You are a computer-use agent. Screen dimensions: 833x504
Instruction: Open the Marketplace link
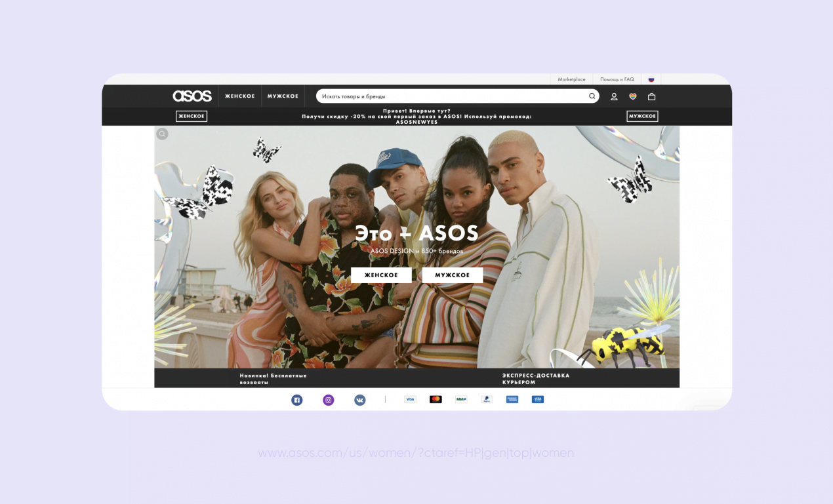[x=571, y=79]
